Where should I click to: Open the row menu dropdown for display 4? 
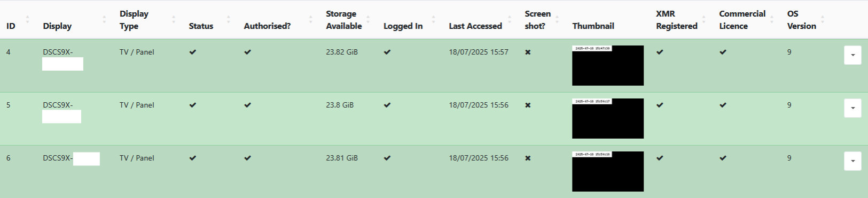(853, 55)
